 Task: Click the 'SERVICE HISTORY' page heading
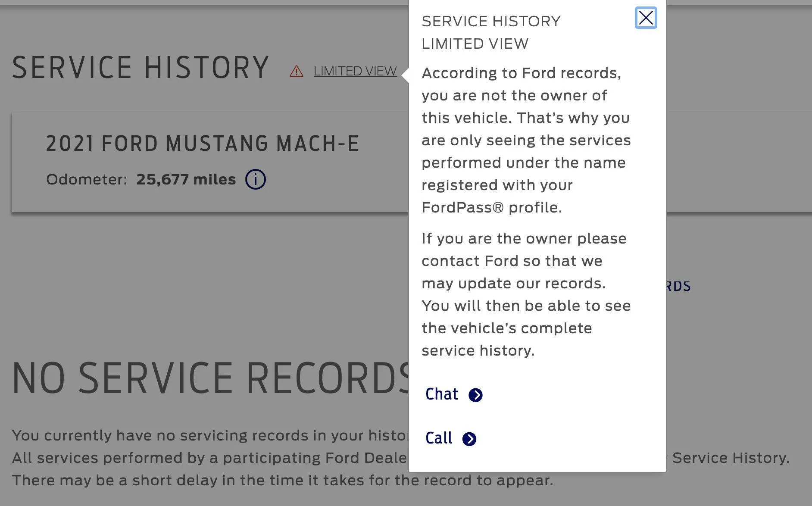coord(141,68)
